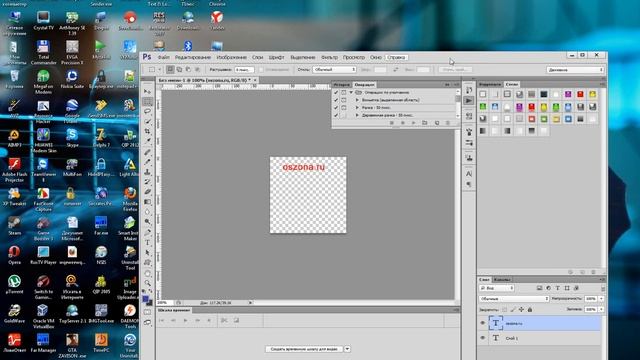Screen dimensions: 640x360
Task: Toggle checkmark for Рамка 50 пикс action
Action: pyautogui.click(x=336, y=108)
